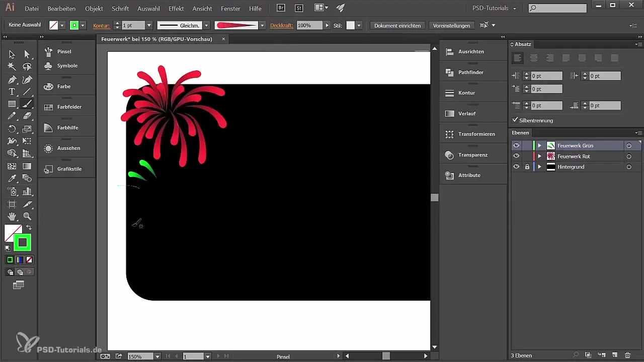
Task: Hide the Feuerwerk Grün layer
Action: coord(516,145)
